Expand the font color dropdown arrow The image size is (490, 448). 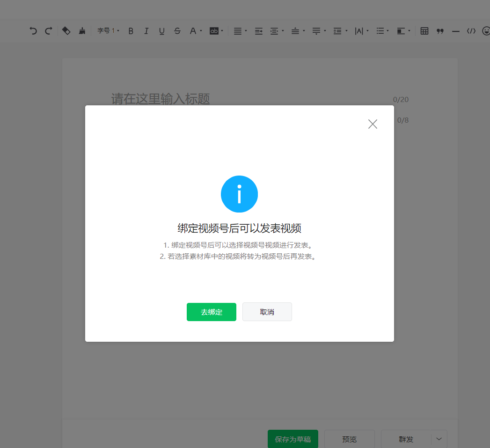201,31
